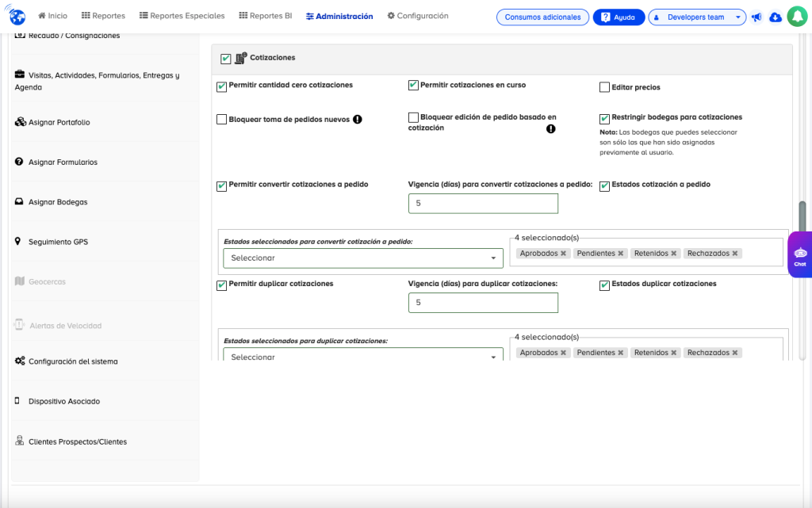Open the Reportes BI menu
Viewport: 812px width, 508px height.
[x=265, y=16]
